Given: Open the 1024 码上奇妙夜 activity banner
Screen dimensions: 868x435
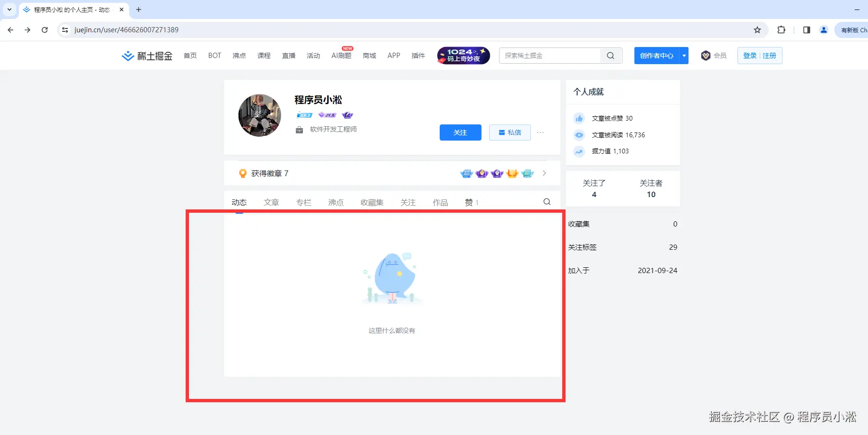Looking at the screenshot, I should coord(463,56).
